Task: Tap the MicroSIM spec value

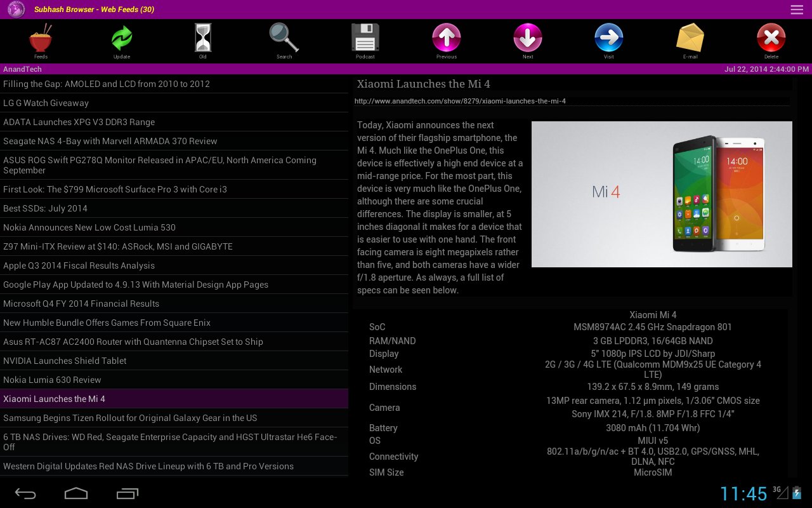Action: [653, 472]
